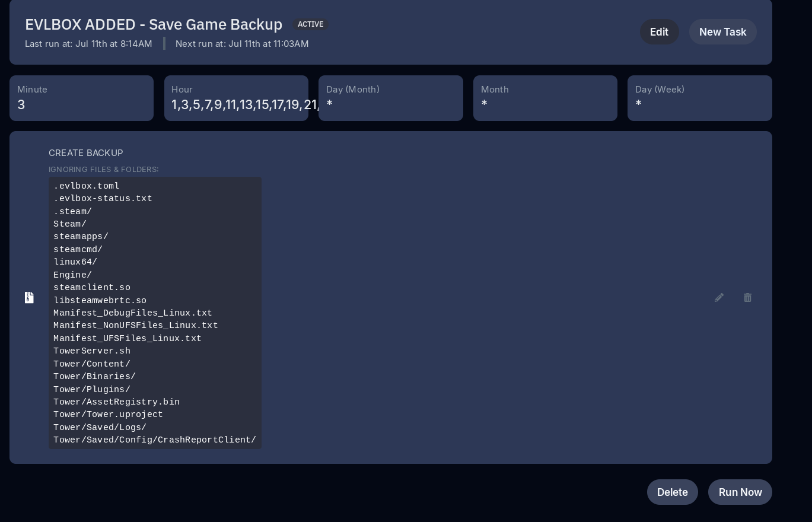Click the TowerServer.sh ignore entry
The image size is (812, 522).
[92, 351]
